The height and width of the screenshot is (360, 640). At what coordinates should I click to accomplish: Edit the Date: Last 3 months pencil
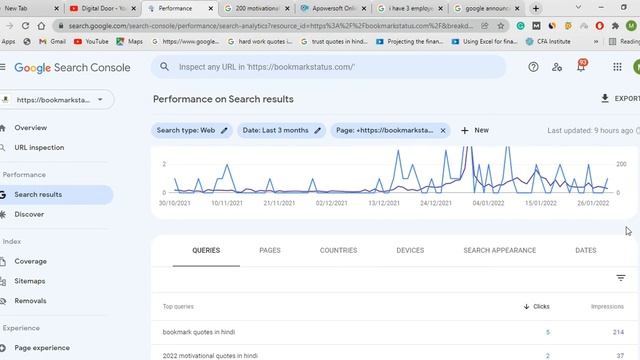click(x=318, y=131)
